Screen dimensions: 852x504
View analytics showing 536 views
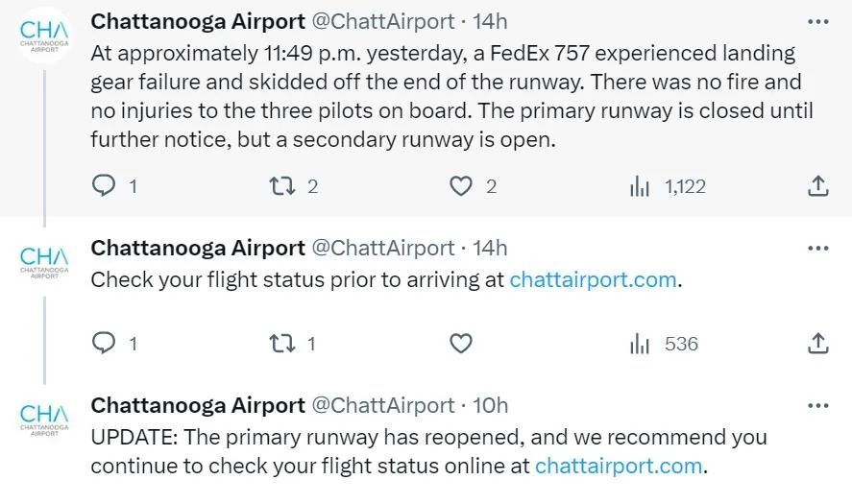click(x=664, y=344)
